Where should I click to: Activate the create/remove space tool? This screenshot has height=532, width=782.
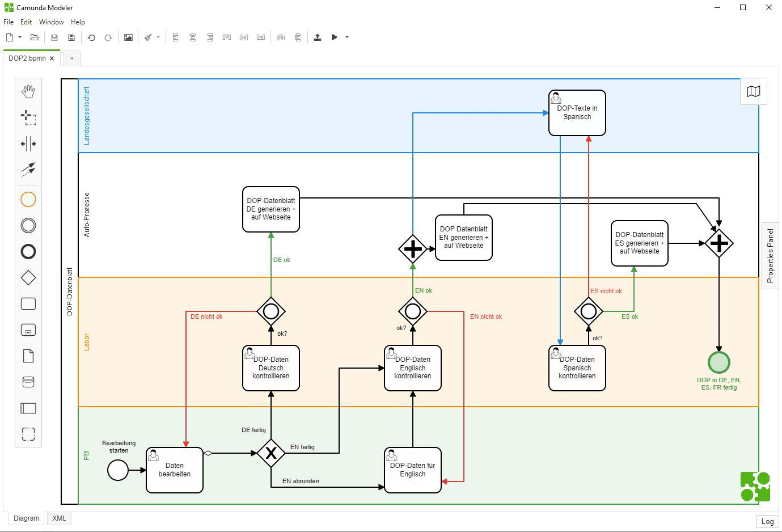click(28, 143)
